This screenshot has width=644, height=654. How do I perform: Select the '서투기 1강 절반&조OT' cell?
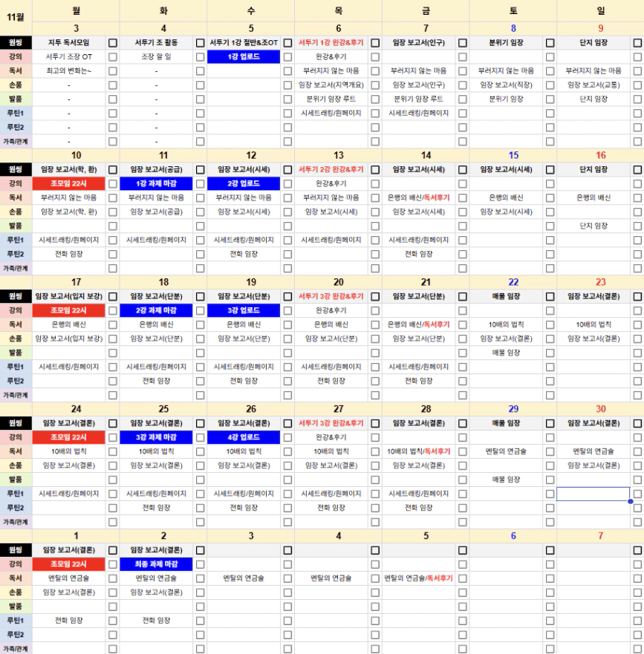point(244,43)
